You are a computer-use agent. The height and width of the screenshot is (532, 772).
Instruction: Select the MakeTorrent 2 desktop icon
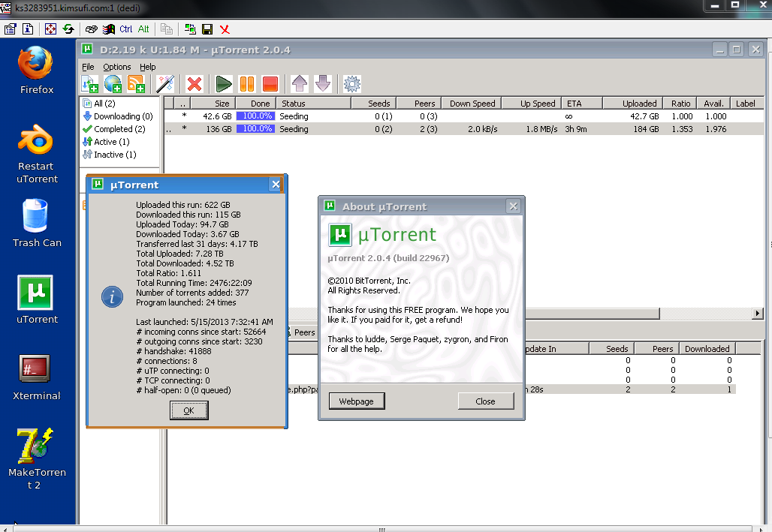pyautogui.click(x=37, y=458)
